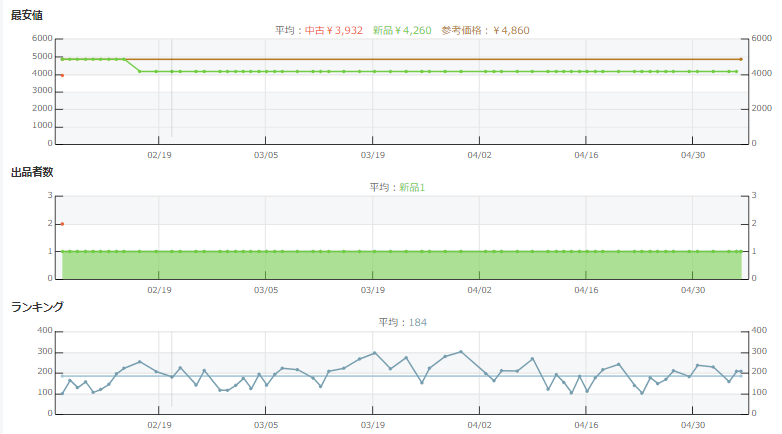Screen dimensions: 782x434
Task: Click 03/19 on the ranking chart axis
Action: (x=373, y=425)
